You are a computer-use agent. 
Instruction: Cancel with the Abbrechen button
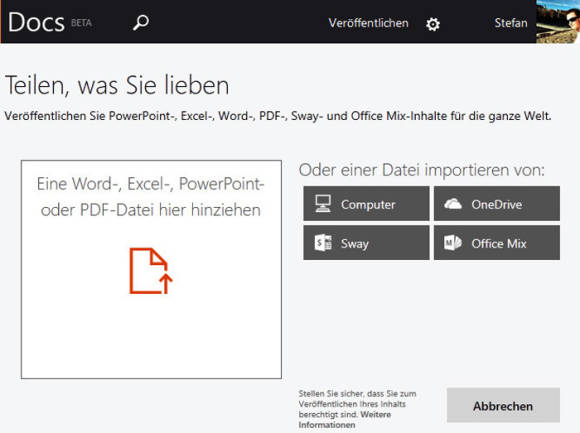[503, 405]
